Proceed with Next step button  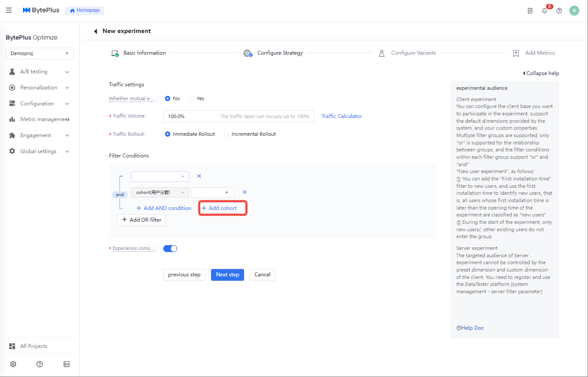click(228, 275)
